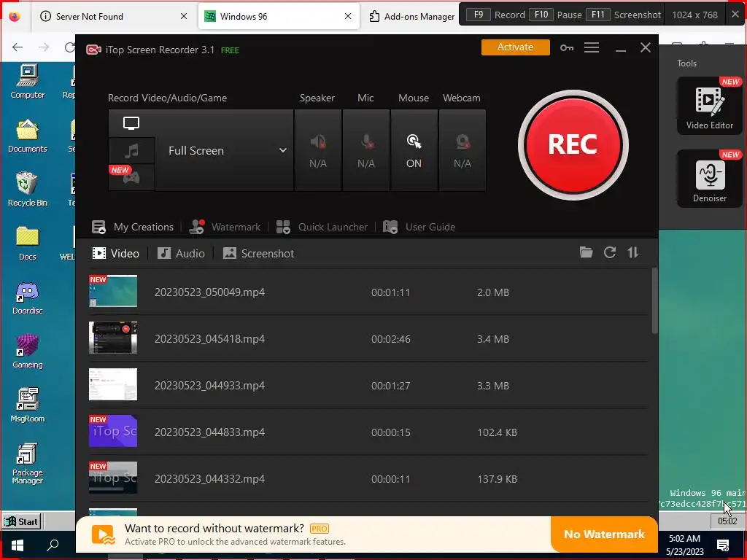
Task: Switch to the Audio list tab
Action: point(181,253)
